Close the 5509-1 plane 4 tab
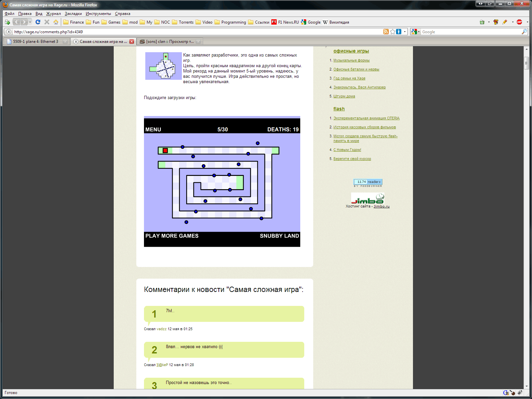The width and height of the screenshot is (532, 399). pyautogui.click(x=65, y=42)
